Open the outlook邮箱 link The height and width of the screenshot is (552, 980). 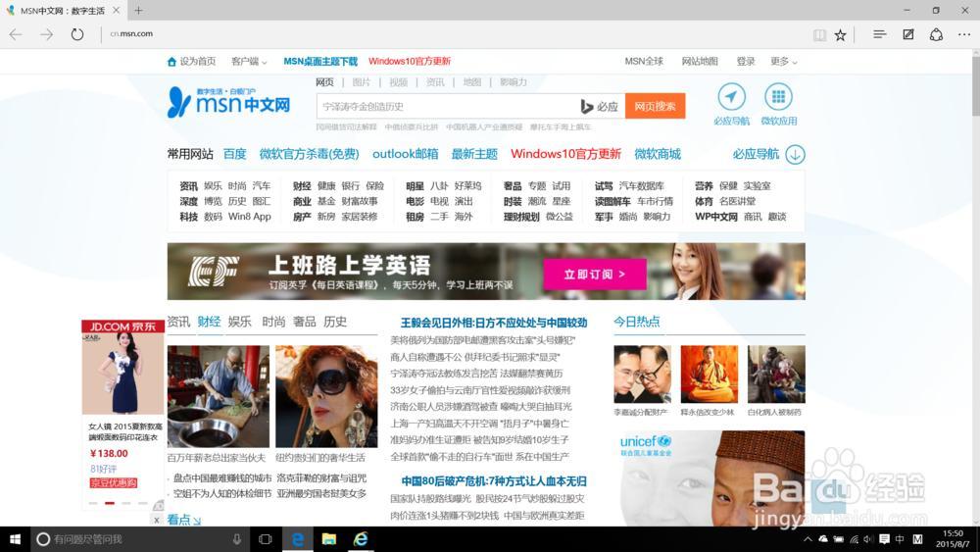tap(405, 154)
